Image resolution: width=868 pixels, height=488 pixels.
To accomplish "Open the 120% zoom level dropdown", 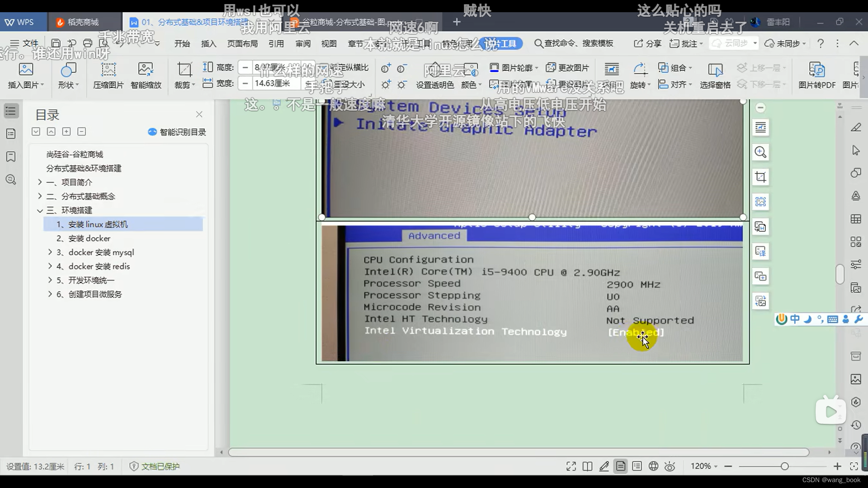I will 704,466.
